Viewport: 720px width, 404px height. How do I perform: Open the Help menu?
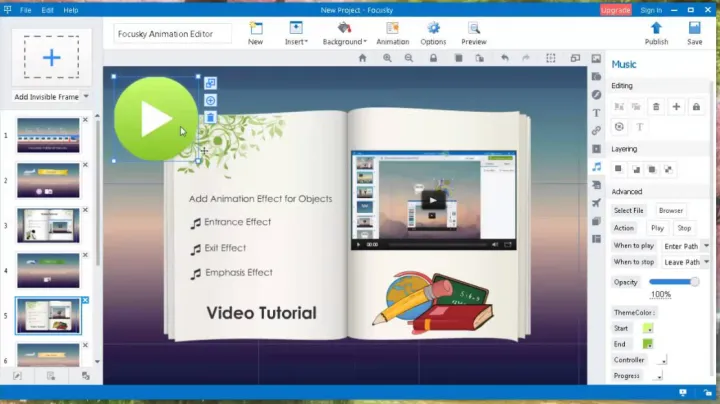pos(71,9)
